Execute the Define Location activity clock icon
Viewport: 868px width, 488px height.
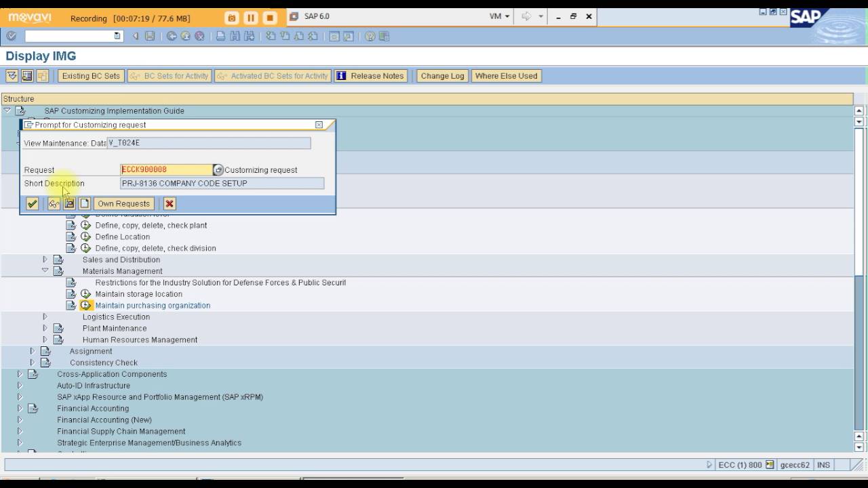tap(85, 237)
